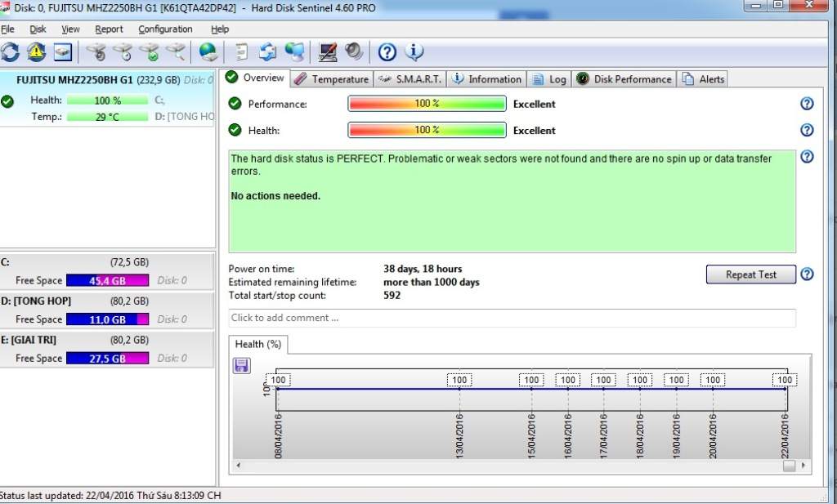This screenshot has width=837, height=504.
Task: Click the 'No actions needed.' text
Action: coord(275,196)
